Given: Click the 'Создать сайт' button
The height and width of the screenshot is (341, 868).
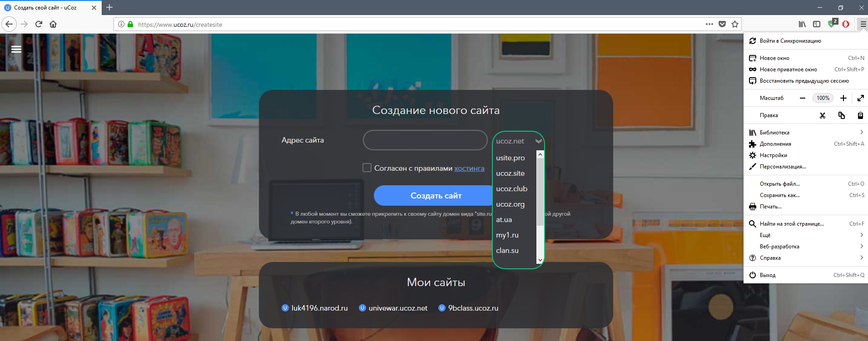Looking at the screenshot, I should coord(433,196).
